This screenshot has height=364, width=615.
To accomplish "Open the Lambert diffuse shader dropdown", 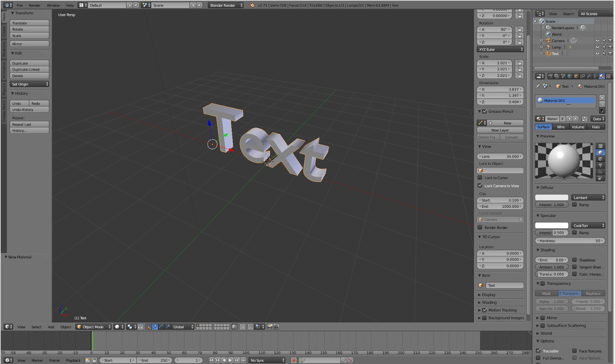I will (588, 198).
